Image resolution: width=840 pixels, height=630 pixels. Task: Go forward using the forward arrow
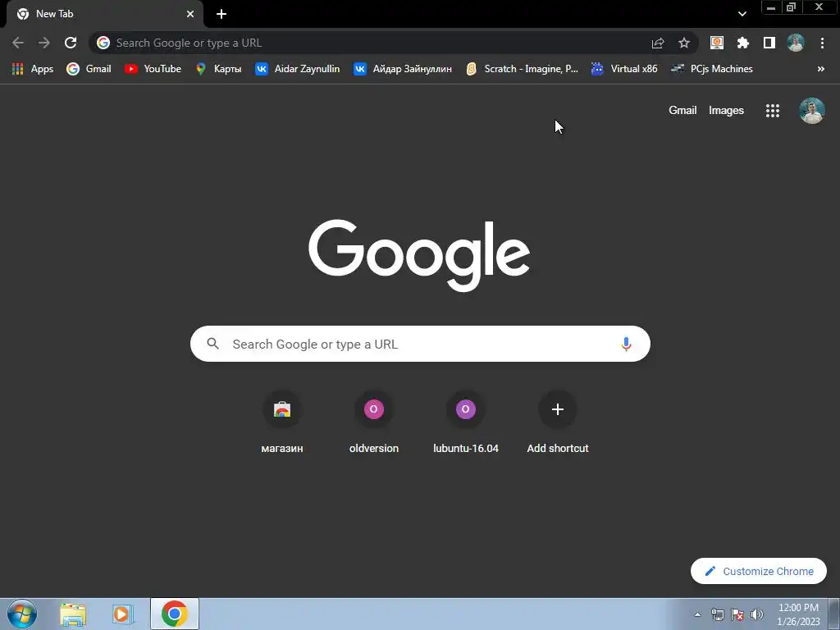[44, 43]
